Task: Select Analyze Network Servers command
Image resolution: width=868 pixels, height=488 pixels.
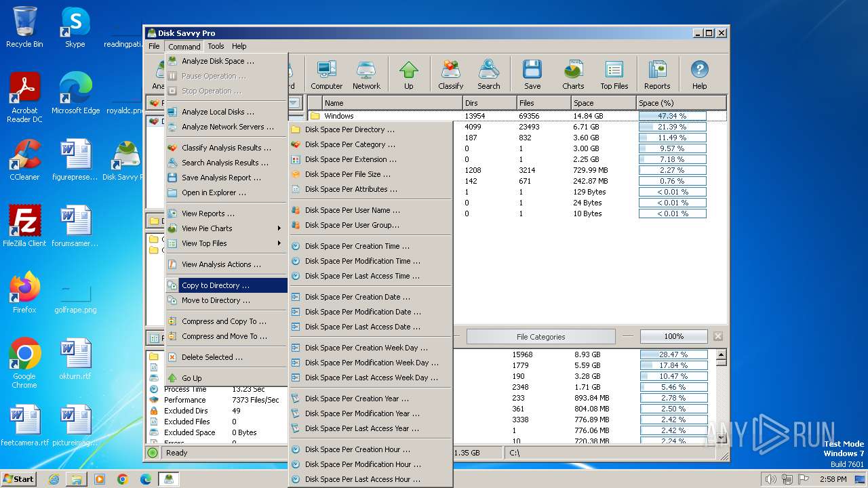Action: [226, 127]
